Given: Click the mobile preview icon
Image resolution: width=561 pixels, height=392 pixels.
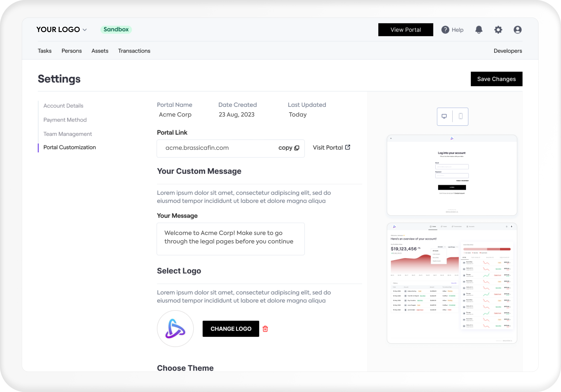Looking at the screenshot, I should [461, 116].
